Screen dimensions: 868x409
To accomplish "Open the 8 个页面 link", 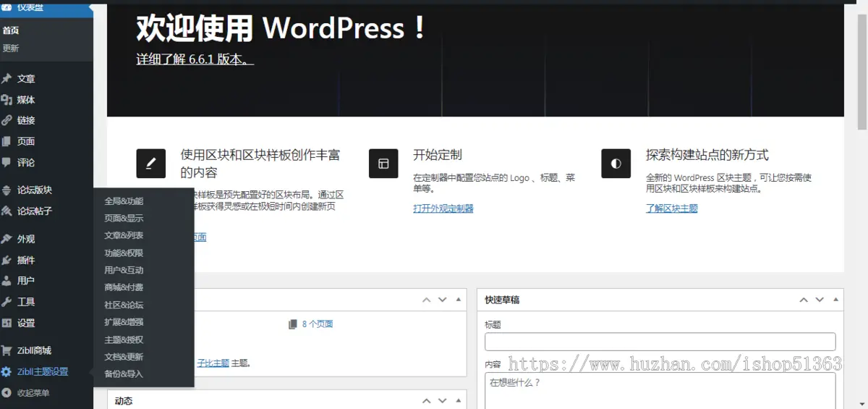I will click(318, 324).
